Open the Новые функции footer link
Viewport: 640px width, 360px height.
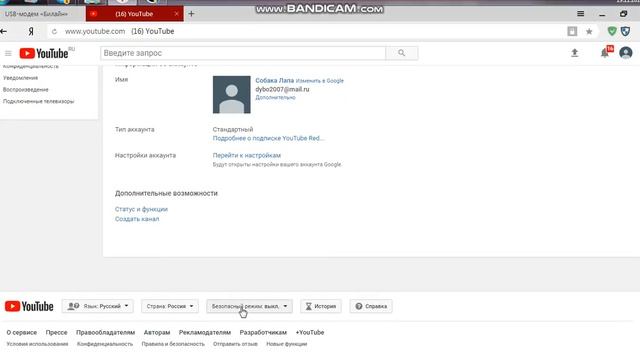(287, 344)
